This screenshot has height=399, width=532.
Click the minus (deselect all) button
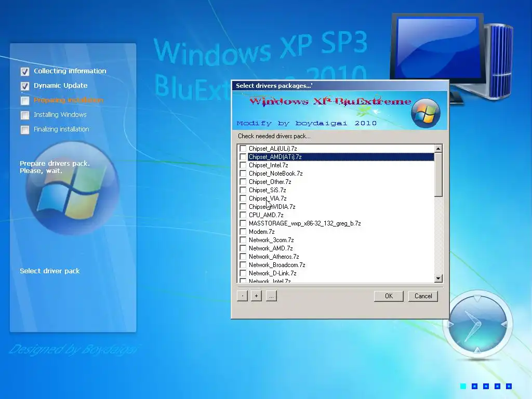pyautogui.click(x=242, y=296)
